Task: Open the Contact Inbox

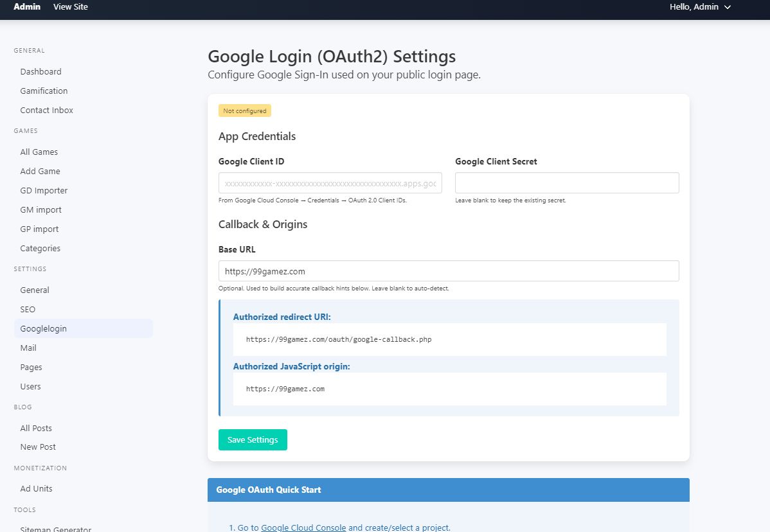Action: [46, 110]
